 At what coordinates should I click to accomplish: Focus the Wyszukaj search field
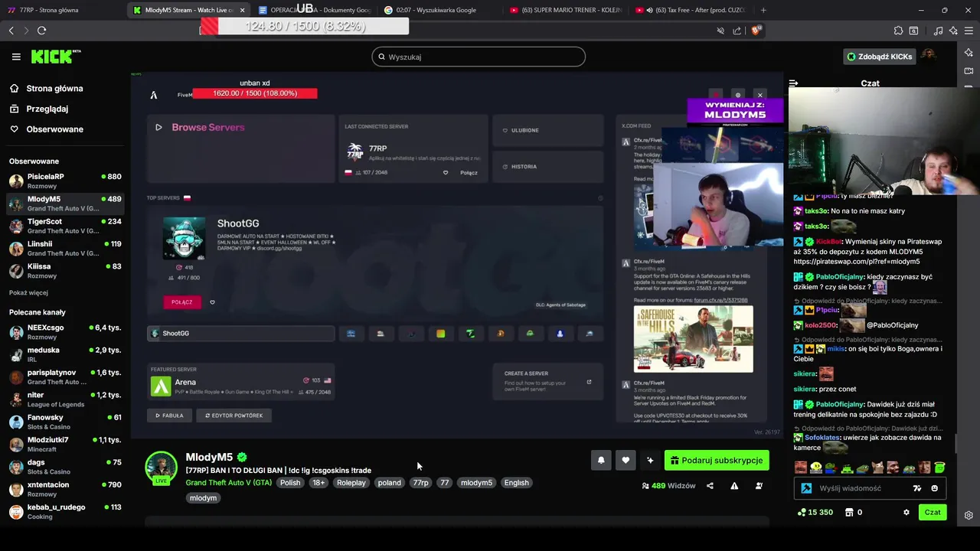click(x=479, y=57)
